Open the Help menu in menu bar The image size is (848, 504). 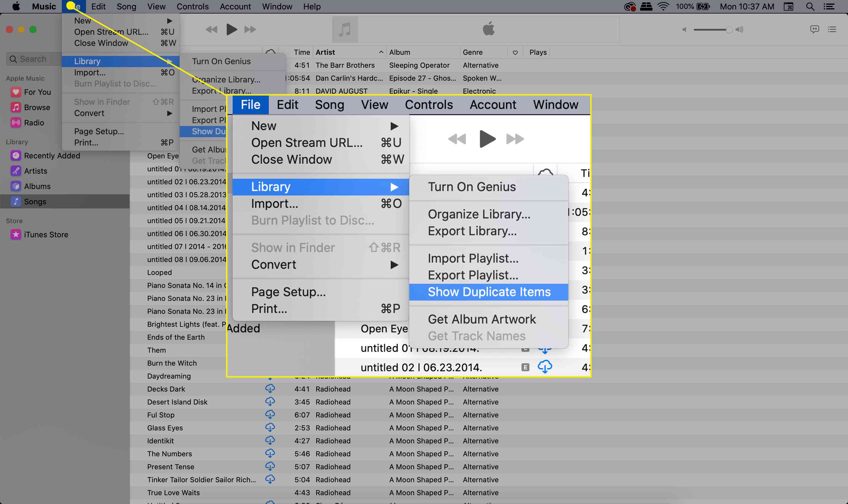tap(312, 6)
